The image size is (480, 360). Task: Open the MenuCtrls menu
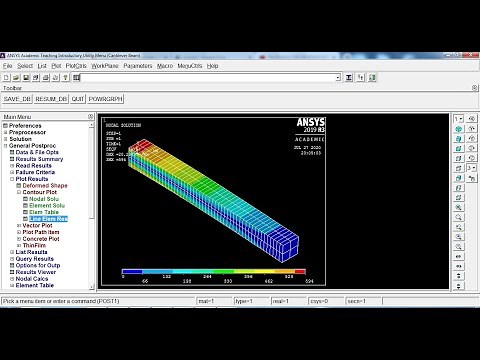[190, 66]
